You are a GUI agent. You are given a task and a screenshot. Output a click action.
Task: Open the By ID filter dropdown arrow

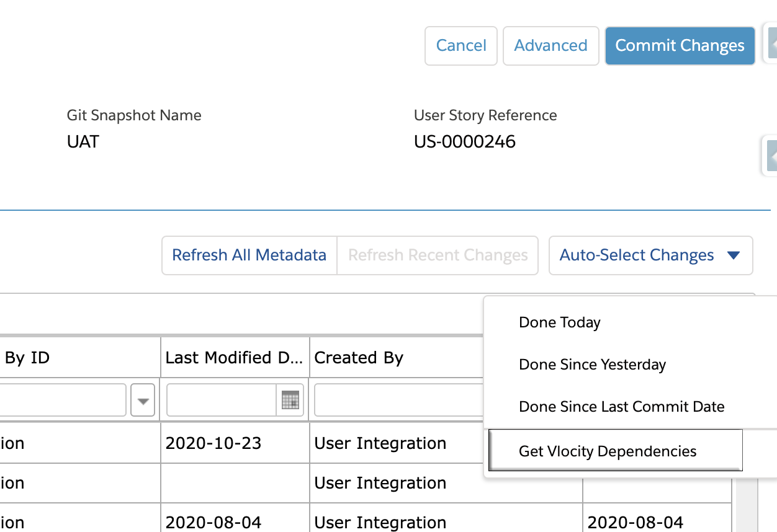pos(143,401)
